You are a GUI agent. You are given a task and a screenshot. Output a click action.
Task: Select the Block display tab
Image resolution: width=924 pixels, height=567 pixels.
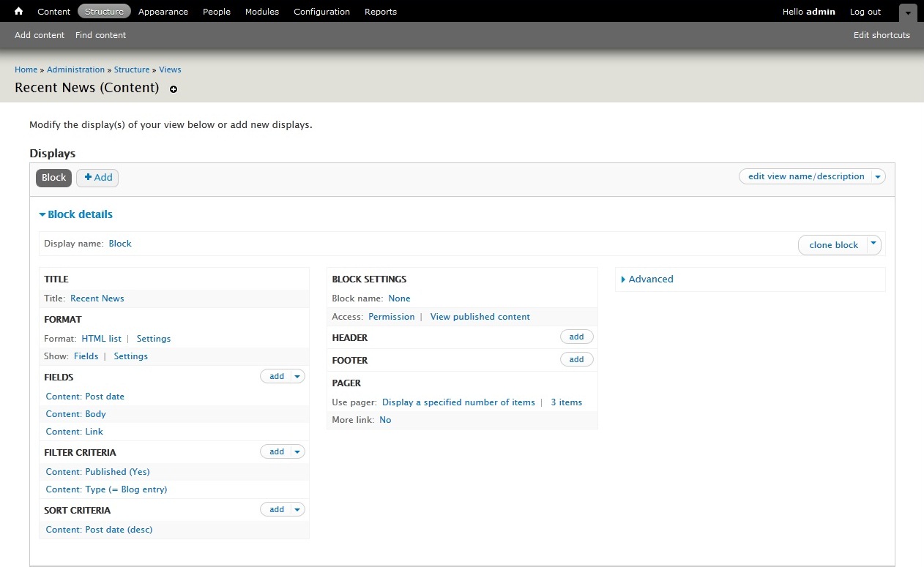53,178
